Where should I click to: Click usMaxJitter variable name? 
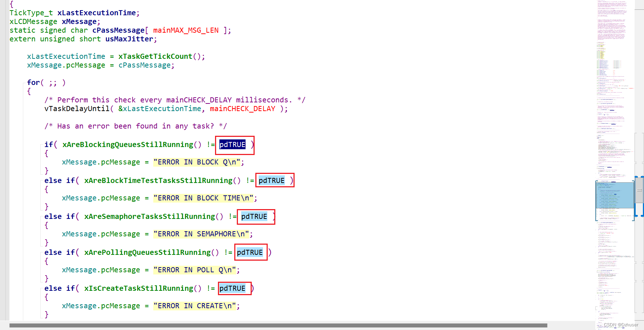(x=129, y=39)
